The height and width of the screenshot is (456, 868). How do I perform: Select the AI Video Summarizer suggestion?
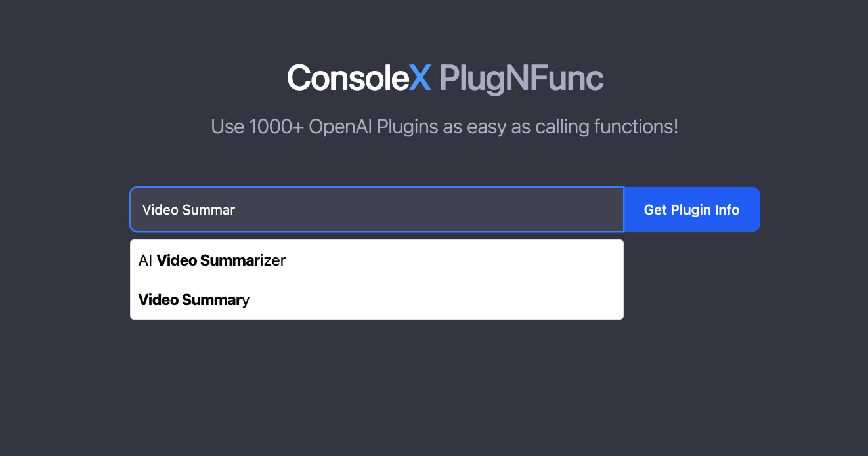coord(212,260)
